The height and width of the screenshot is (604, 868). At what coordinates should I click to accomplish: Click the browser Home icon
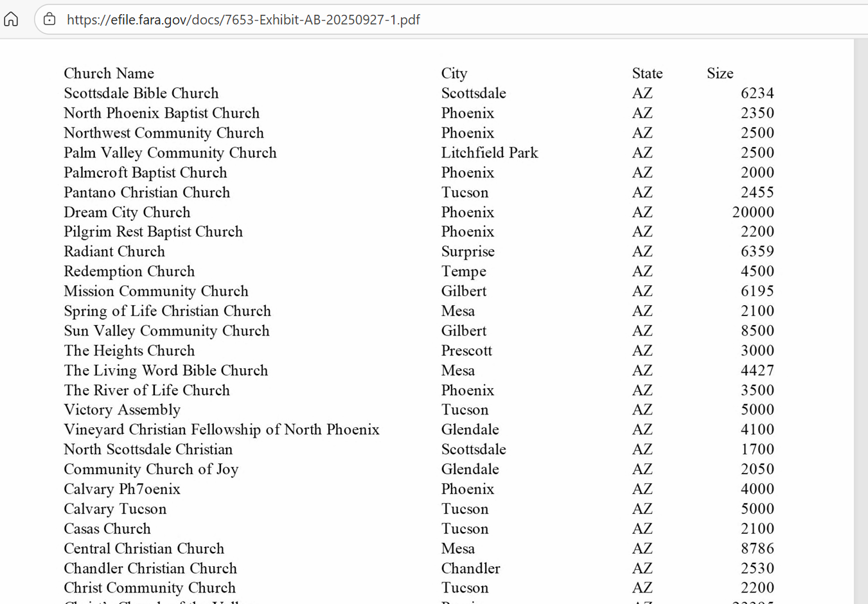12,19
